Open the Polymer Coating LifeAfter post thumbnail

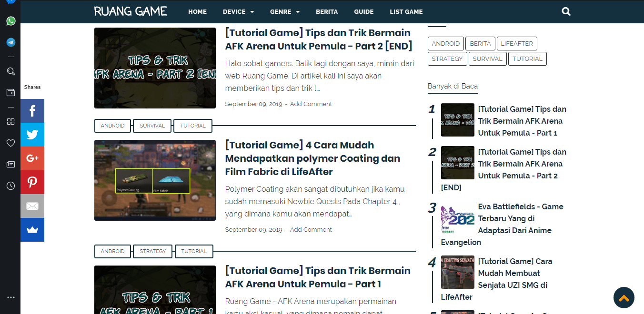pos(155,180)
